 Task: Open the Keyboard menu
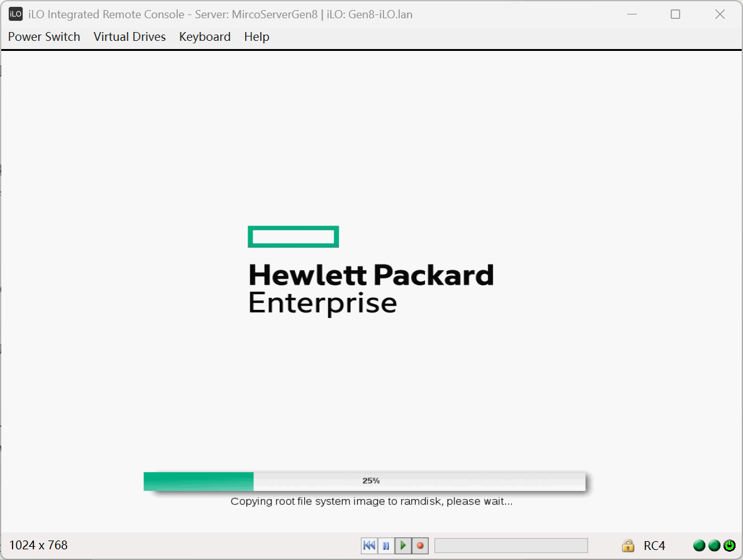205,37
